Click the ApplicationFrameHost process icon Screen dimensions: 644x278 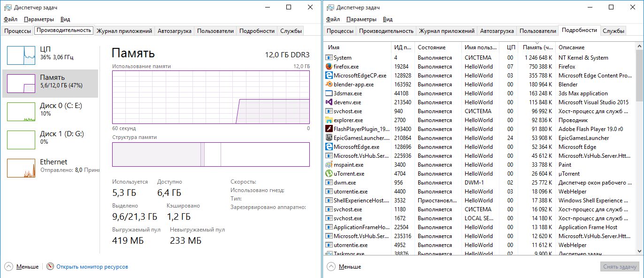pos(329,227)
